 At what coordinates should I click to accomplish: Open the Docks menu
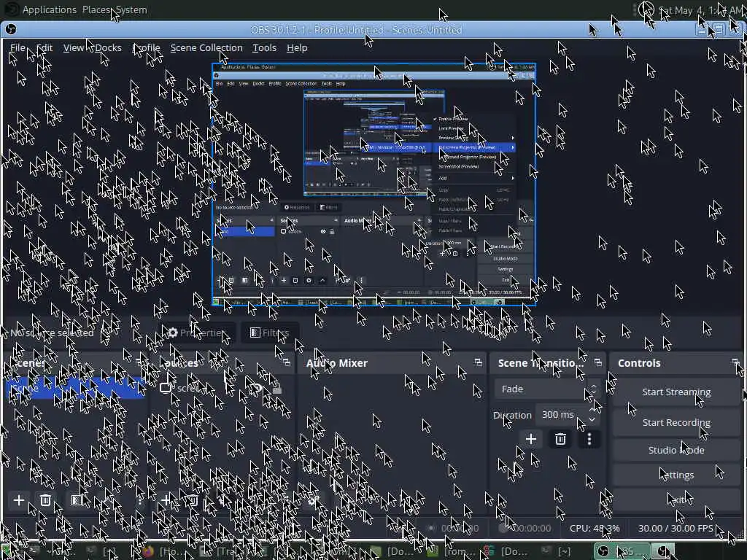pyautogui.click(x=108, y=47)
